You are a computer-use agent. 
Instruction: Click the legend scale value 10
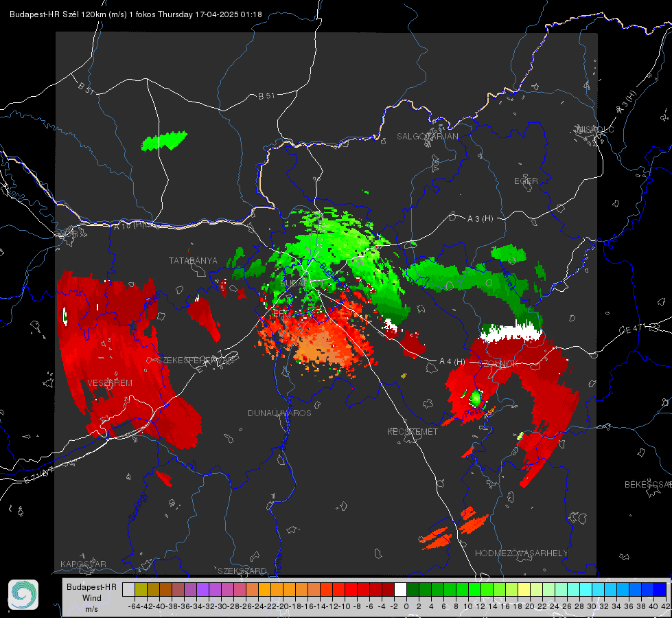(x=468, y=606)
